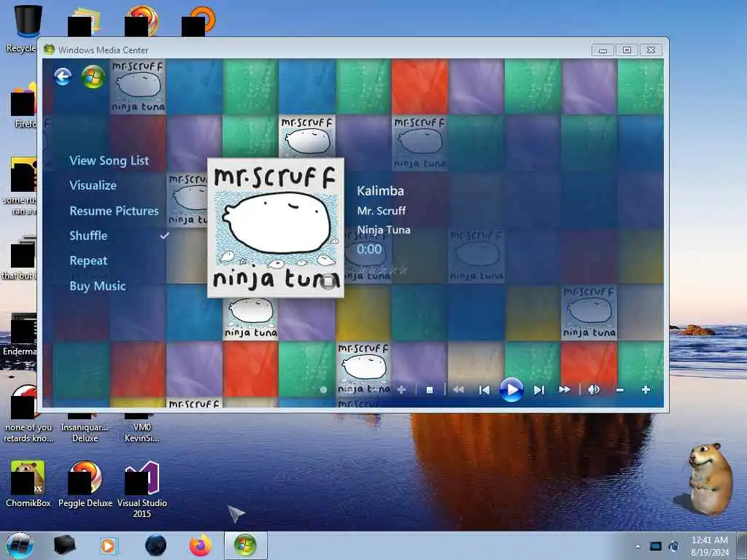Maximize the Windows Media Center window

tap(627, 50)
